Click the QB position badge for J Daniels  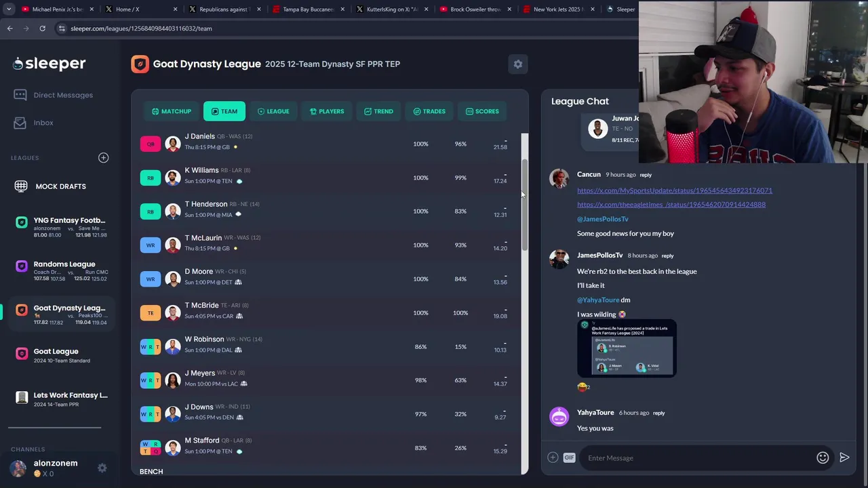(x=151, y=144)
